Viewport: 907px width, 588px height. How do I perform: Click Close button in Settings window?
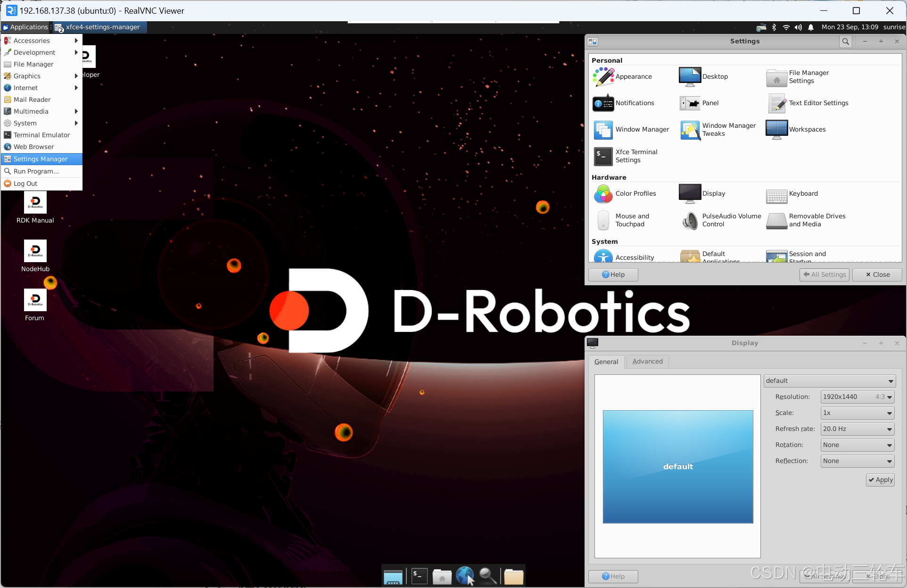(877, 275)
